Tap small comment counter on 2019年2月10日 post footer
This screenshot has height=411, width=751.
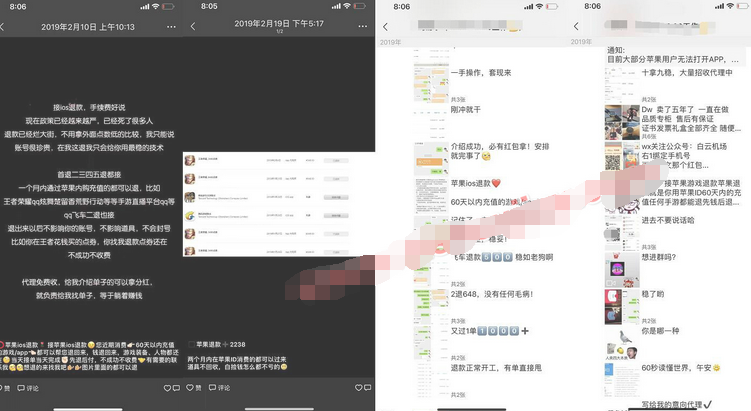[176, 388]
